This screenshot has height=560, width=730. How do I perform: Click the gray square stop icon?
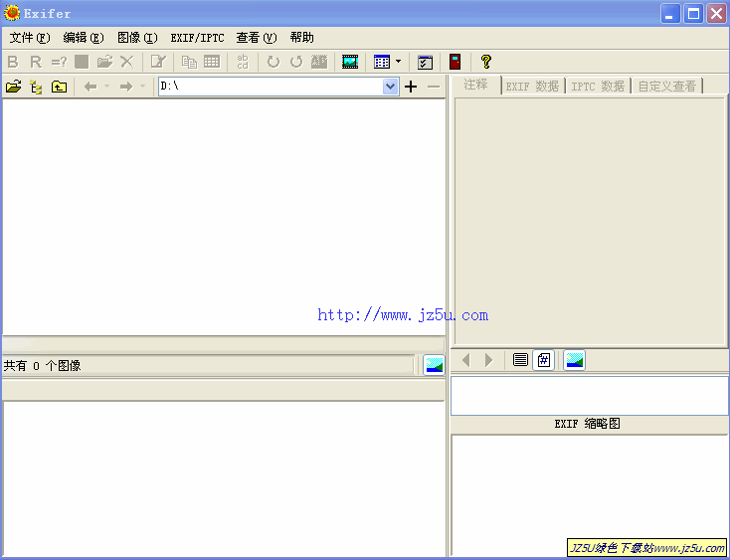82,62
